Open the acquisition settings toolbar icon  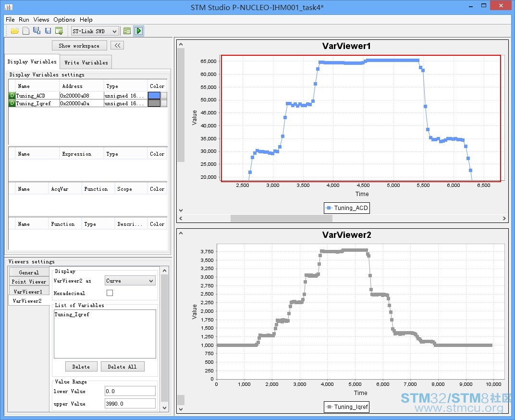point(127,31)
